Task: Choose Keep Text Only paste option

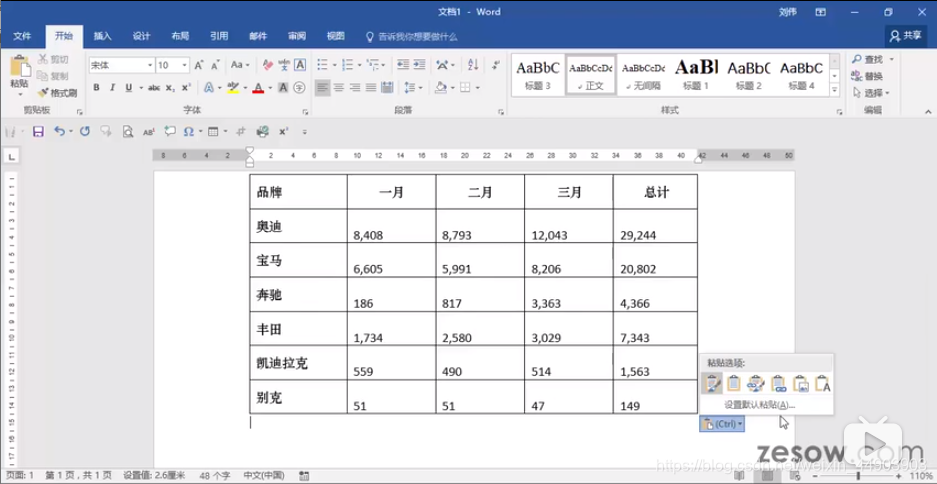Action: click(822, 384)
